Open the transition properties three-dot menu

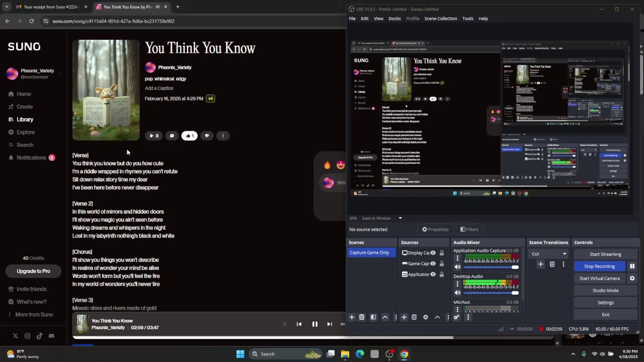pyautogui.click(x=563, y=264)
